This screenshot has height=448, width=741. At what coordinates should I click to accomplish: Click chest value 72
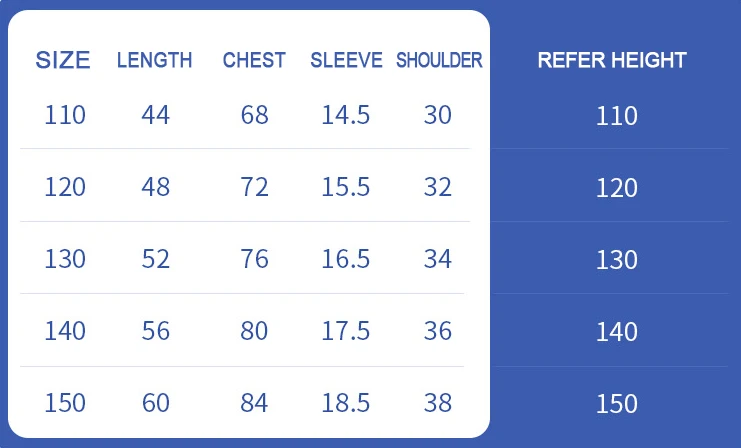[255, 187]
